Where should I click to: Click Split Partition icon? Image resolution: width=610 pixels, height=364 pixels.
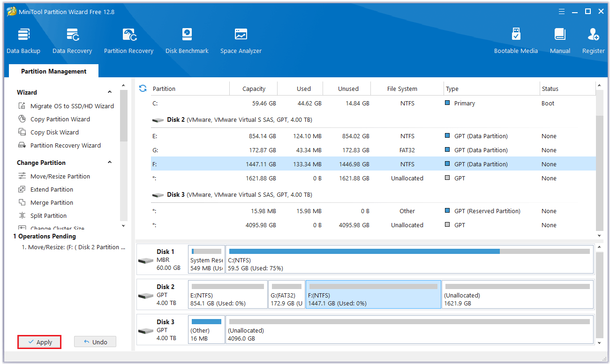22,215
